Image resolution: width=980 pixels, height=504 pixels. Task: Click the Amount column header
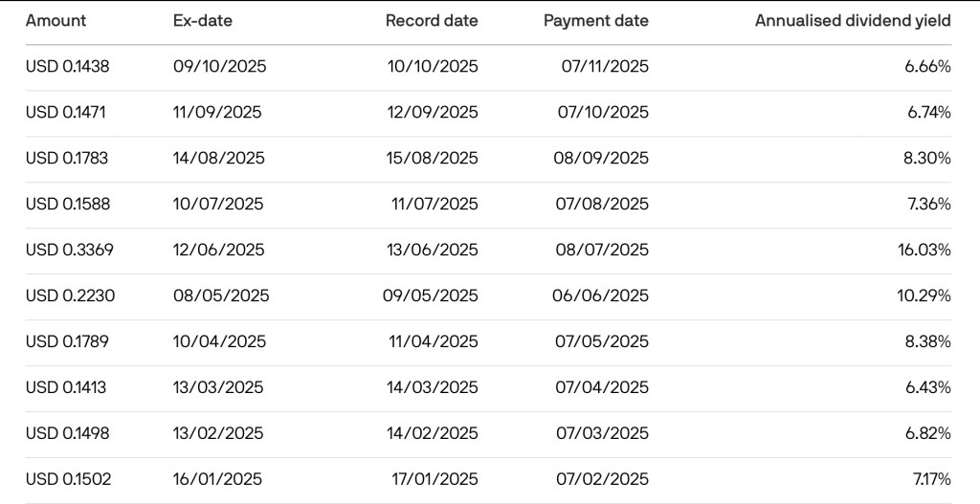tap(56, 20)
